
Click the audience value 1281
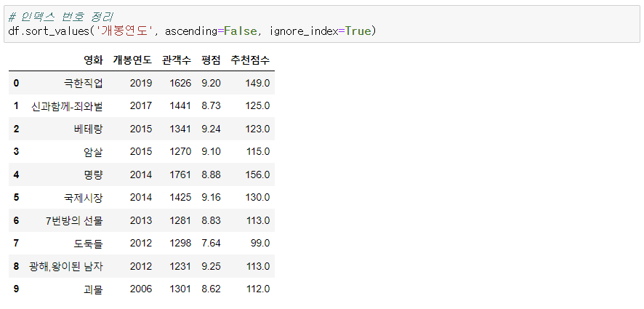tap(180, 221)
